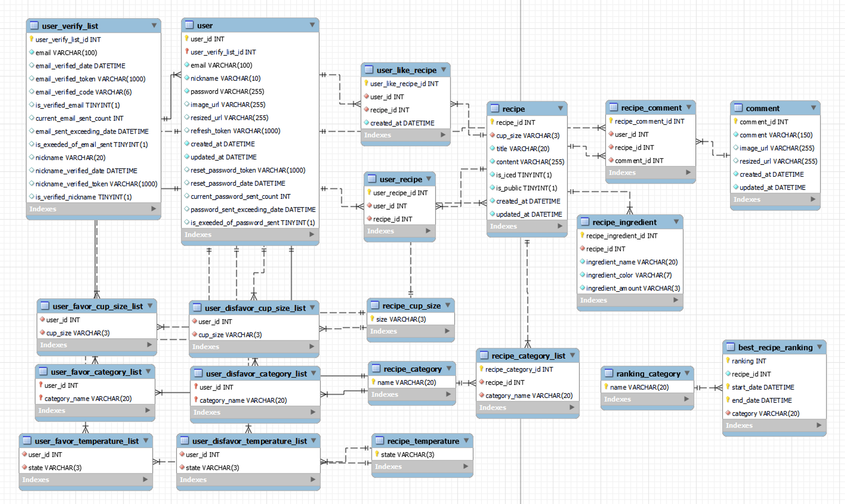Expand Indexes in recipe_comment table
The image size is (845, 504).
click(x=688, y=172)
